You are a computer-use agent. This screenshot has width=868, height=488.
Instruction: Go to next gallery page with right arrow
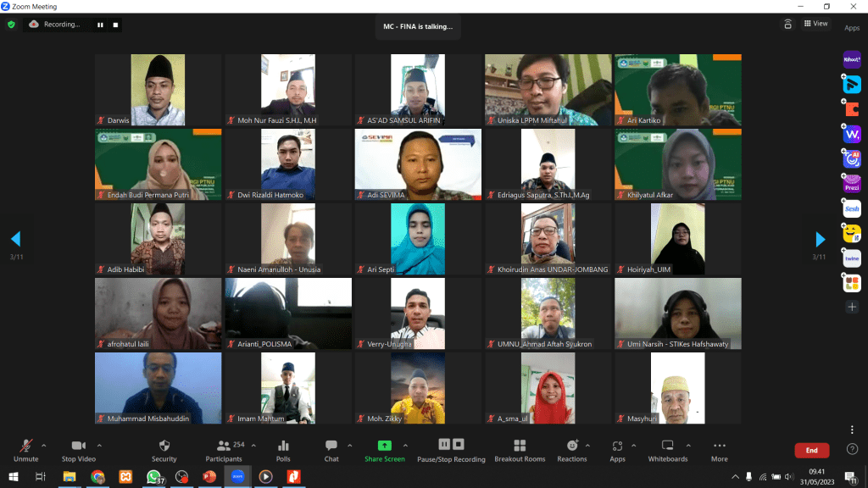click(x=820, y=240)
